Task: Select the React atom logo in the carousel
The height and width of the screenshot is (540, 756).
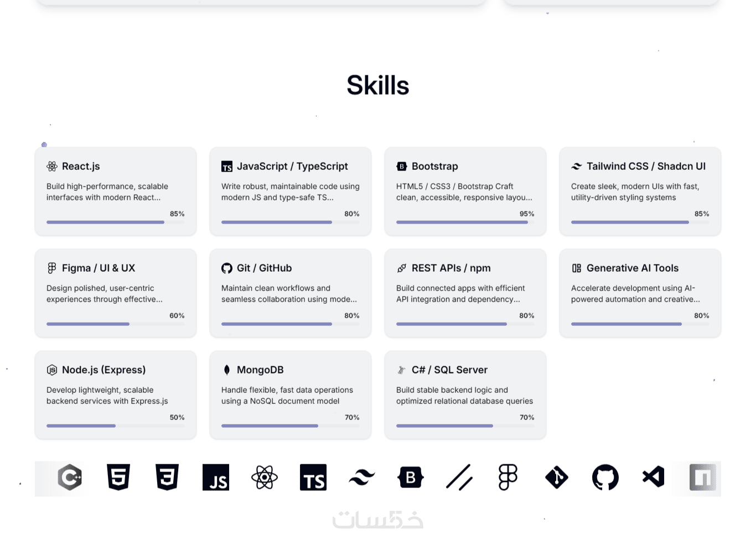Action: click(x=265, y=477)
